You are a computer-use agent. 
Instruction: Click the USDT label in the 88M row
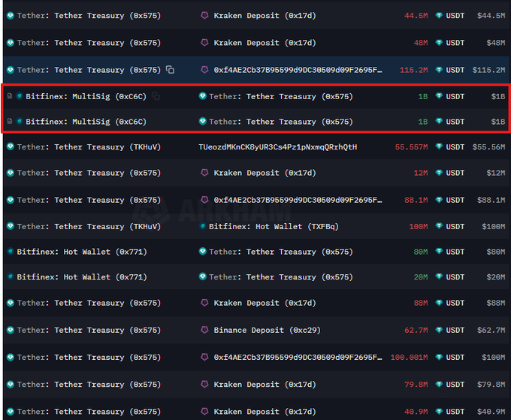tap(455, 303)
